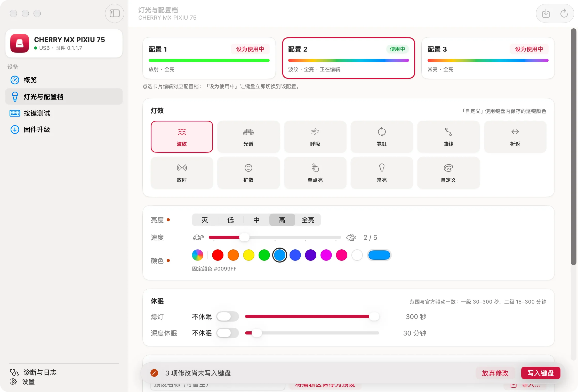This screenshot has height=392, width=578.
Task: Set brightness to 低
Action: [231, 220]
